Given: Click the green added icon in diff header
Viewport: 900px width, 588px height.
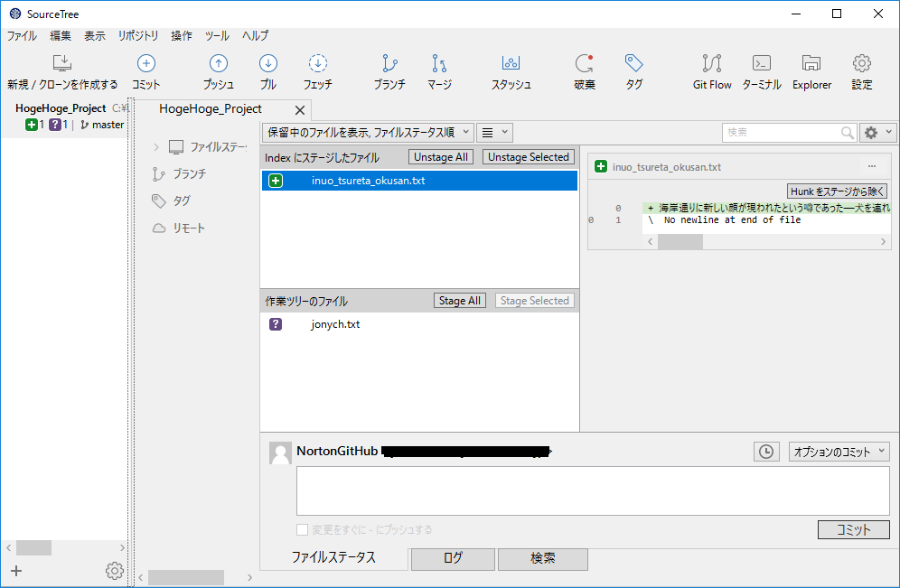Looking at the screenshot, I should pos(601,167).
